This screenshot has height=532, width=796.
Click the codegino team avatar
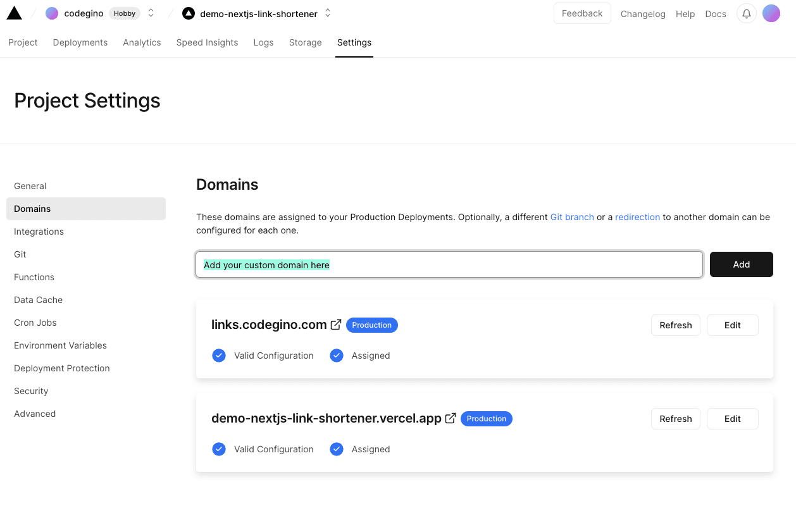[x=51, y=13]
